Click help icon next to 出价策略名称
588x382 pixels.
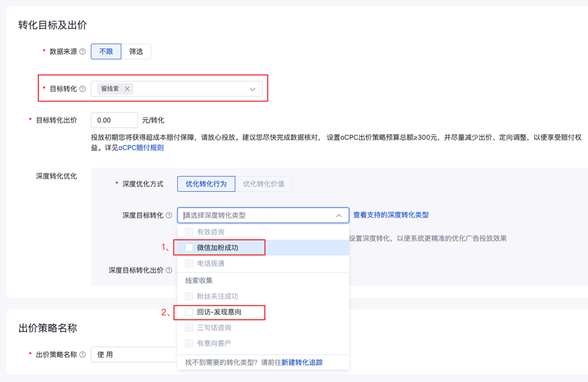pos(83,354)
